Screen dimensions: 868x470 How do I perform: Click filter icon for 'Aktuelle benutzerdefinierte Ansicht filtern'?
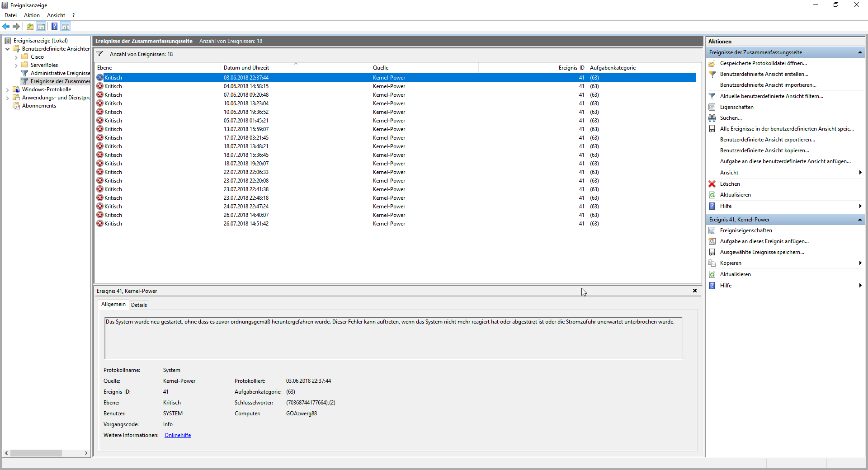712,96
